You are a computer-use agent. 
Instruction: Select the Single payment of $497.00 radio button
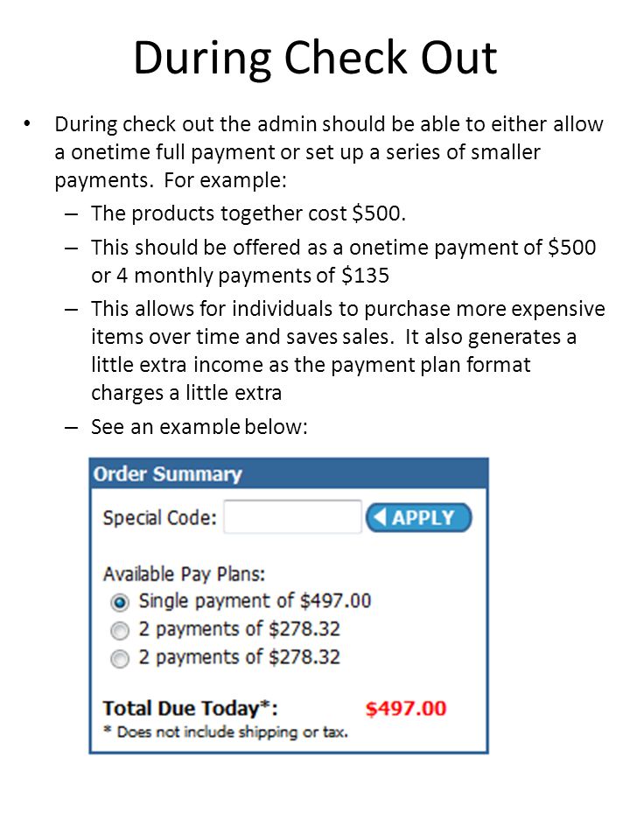click(x=120, y=602)
